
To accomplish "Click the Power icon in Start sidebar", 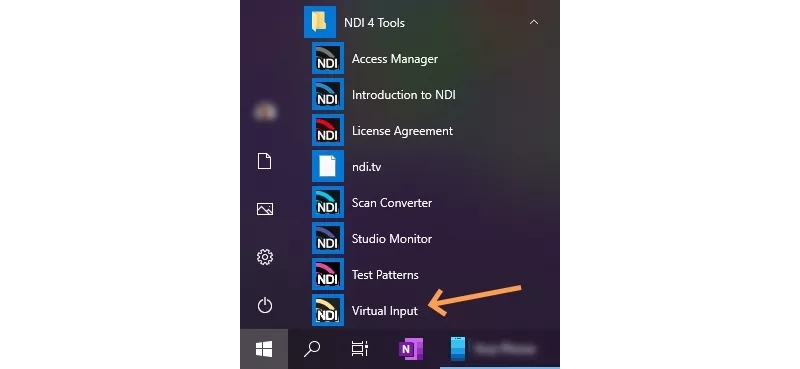I will [265, 305].
